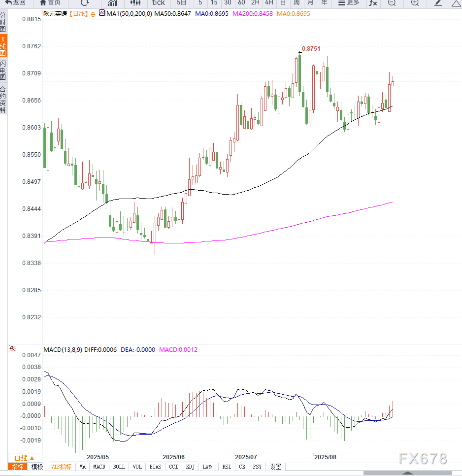462x476 pixels.
Task: Click the plus circle icon after 日线 label
Action: pyautogui.click(x=93, y=14)
